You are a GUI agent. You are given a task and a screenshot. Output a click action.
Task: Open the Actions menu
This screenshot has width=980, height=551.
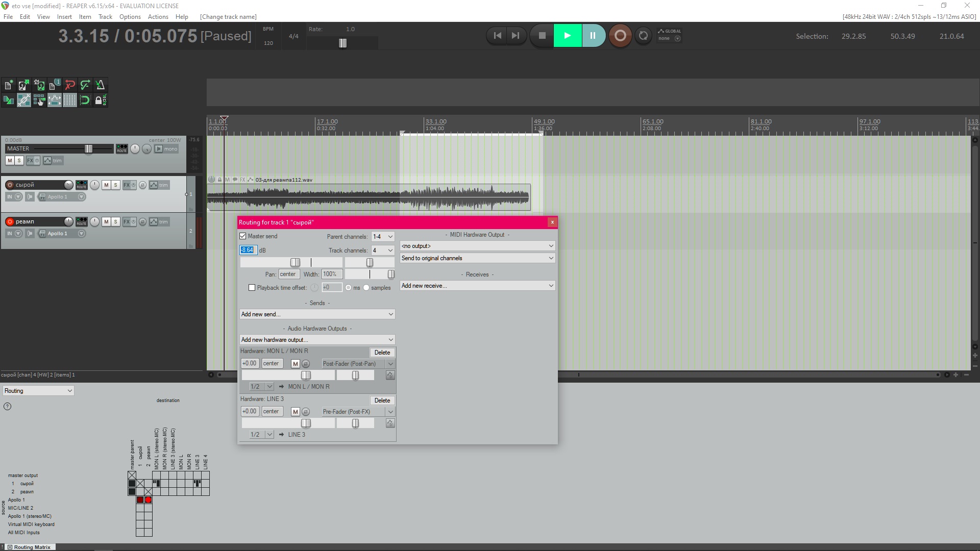point(158,17)
